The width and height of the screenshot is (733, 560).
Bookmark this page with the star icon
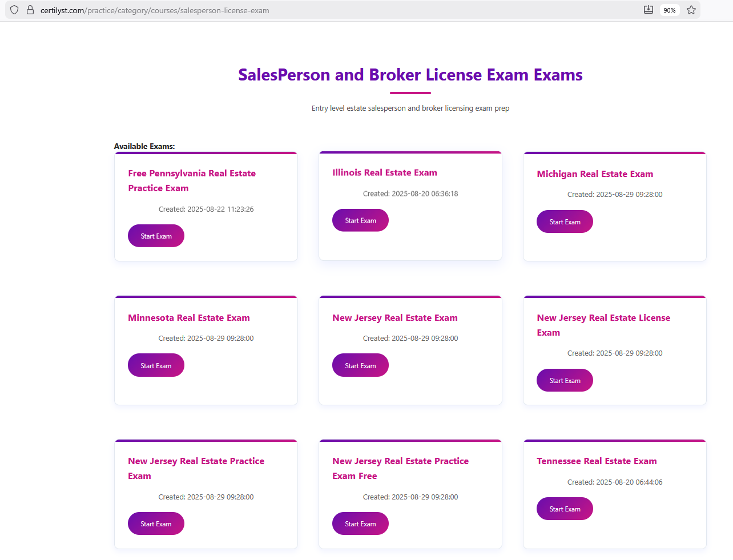pyautogui.click(x=691, y=10)
